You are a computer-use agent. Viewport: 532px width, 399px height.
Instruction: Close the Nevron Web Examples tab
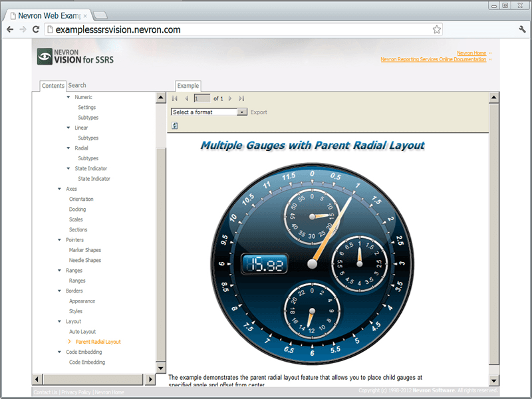(x=85, y=15)
